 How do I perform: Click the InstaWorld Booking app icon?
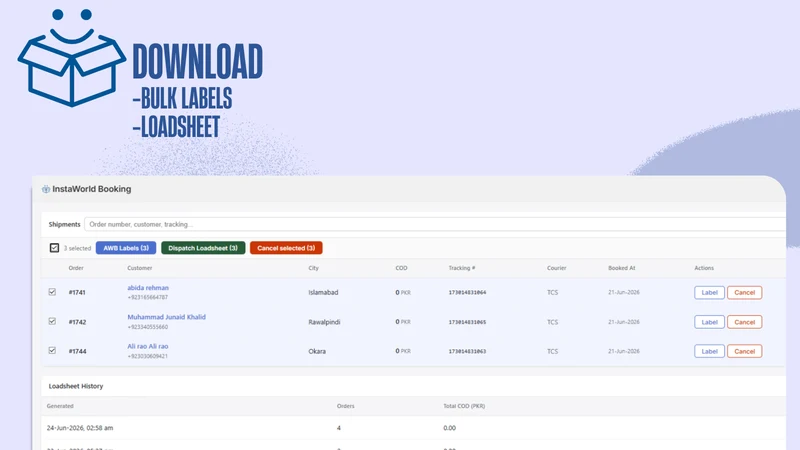46,189
